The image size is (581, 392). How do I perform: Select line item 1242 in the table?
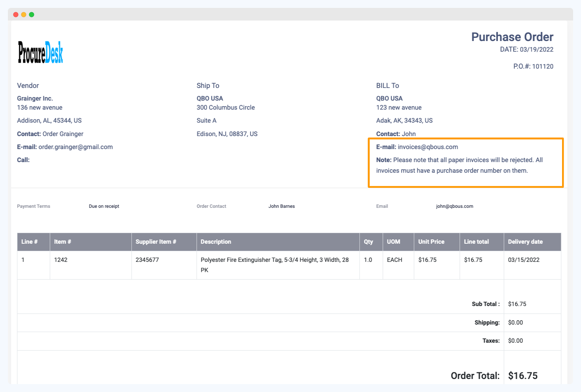click(x=61, y=259)
